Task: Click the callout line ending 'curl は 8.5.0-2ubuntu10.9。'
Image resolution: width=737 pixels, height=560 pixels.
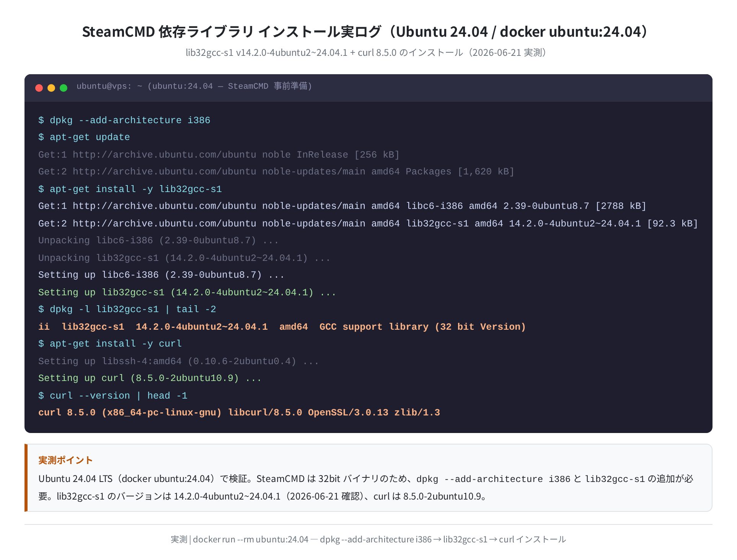Action: pos(263,496)
